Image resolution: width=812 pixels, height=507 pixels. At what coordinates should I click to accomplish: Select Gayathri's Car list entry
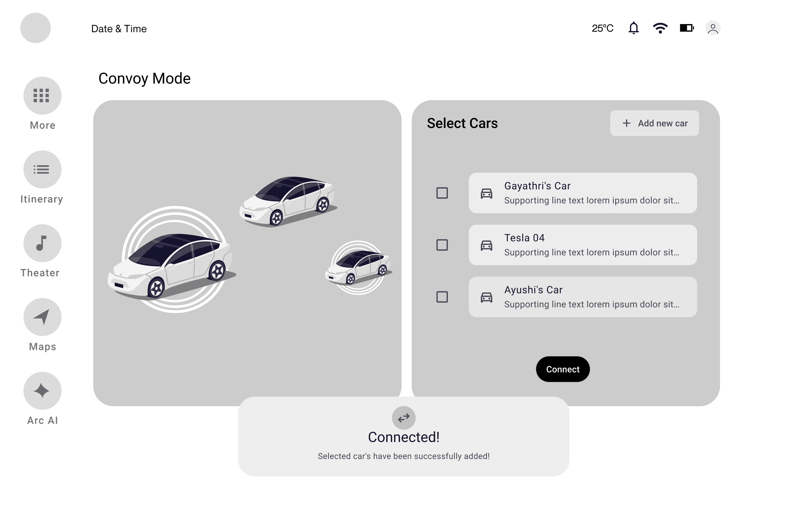tap(583, 193)
